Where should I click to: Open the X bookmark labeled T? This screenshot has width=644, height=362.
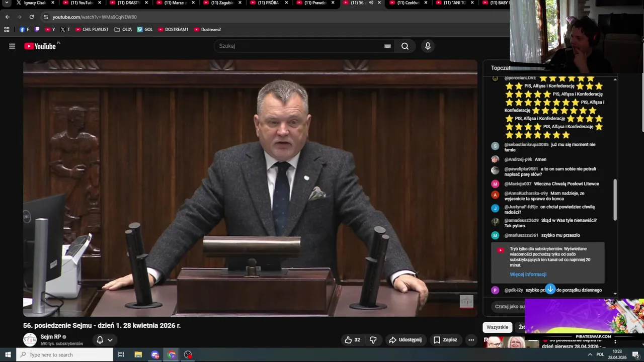pos(65,30)
